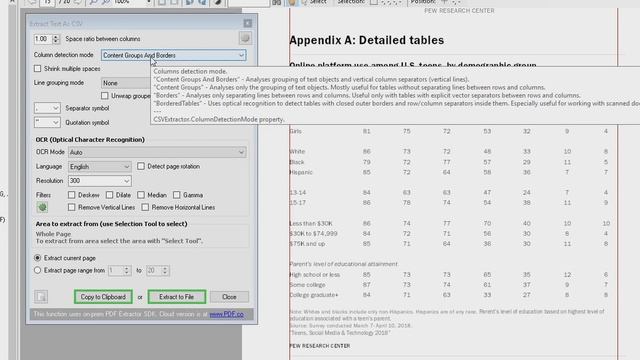Click the 'Less than $30K' row label
The width and height of the screenshot is (640, 360).
click(x=311, y=223)
